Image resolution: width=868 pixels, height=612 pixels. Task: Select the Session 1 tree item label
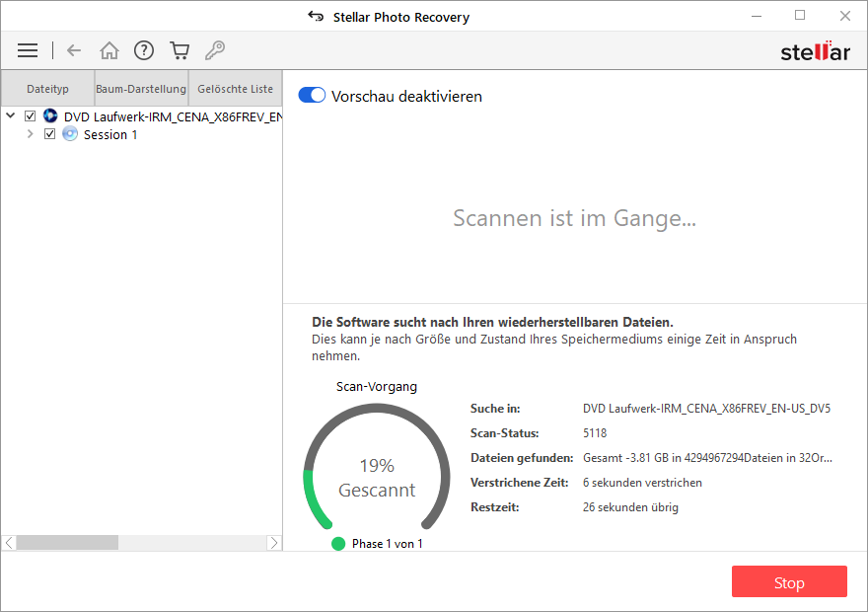(x=110, y=134)
